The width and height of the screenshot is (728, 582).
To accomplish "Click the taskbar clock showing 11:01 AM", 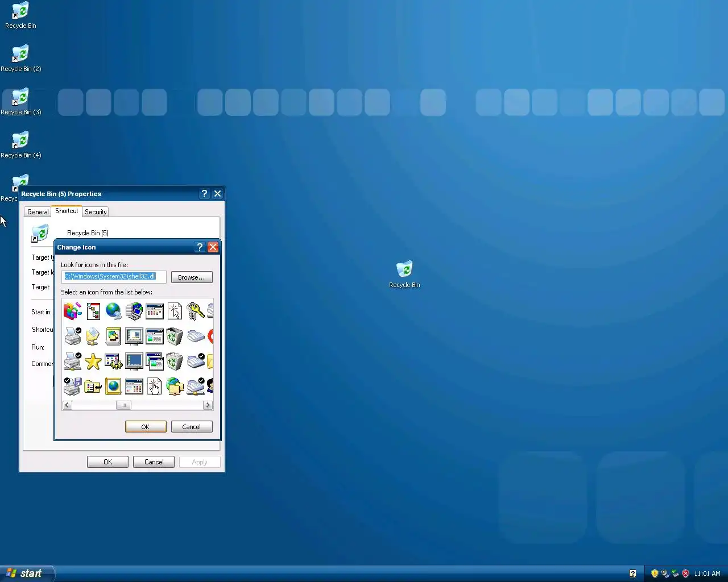I will click(x=707, y=573).
